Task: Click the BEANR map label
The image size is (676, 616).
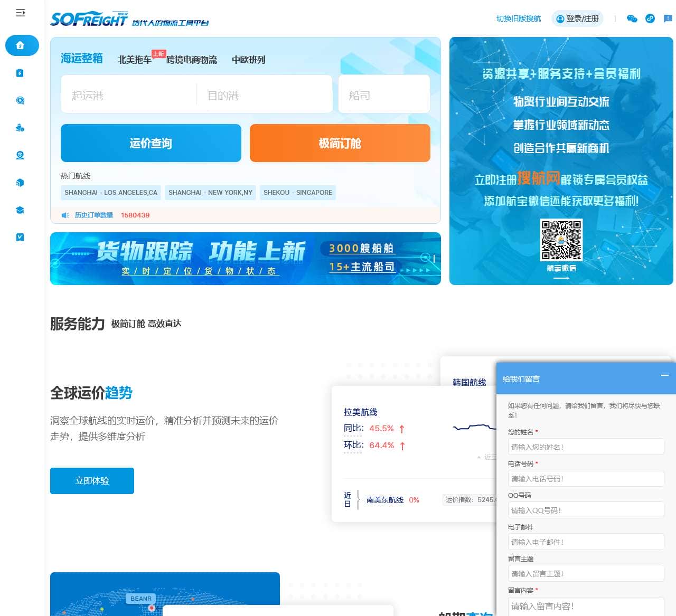Action: coord(141,599)
